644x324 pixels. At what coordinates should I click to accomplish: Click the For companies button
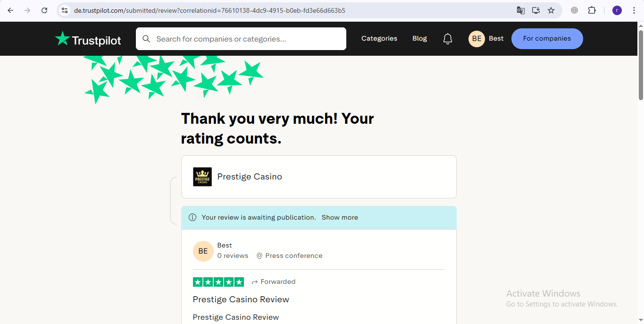coord(547,39)
